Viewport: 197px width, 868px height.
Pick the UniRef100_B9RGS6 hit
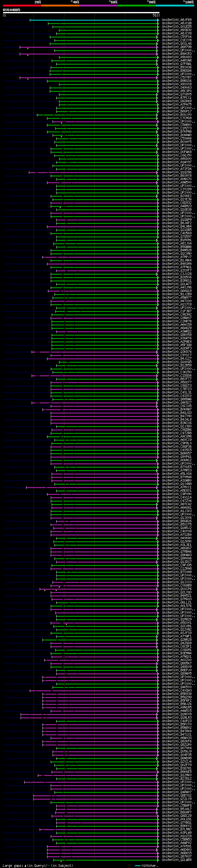(x=177, y=81)
